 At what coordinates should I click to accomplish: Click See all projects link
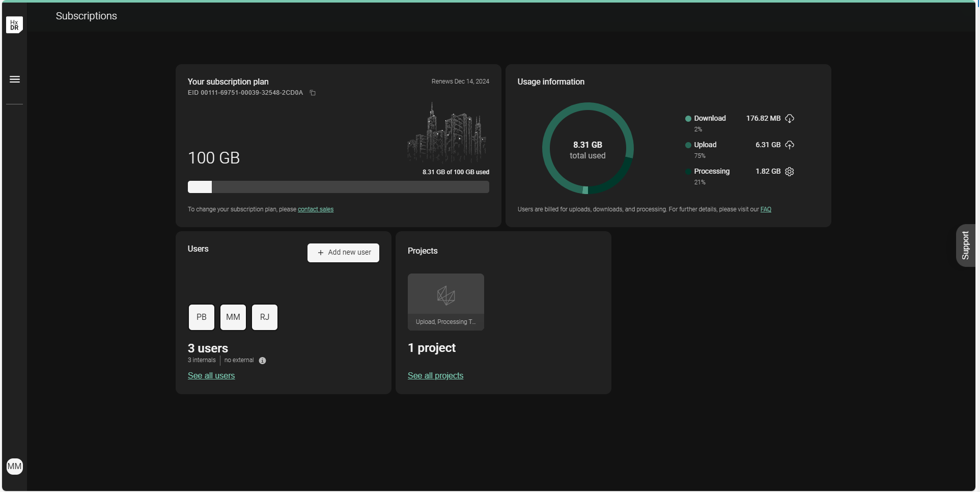click(x=435, y=376)
